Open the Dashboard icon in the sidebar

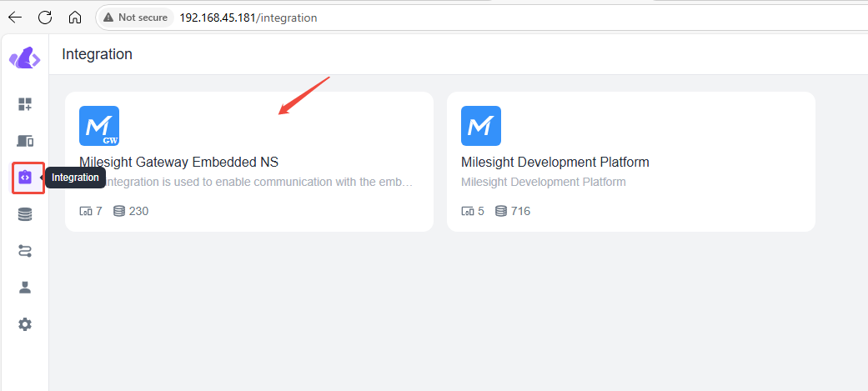[x=25, y=104]
